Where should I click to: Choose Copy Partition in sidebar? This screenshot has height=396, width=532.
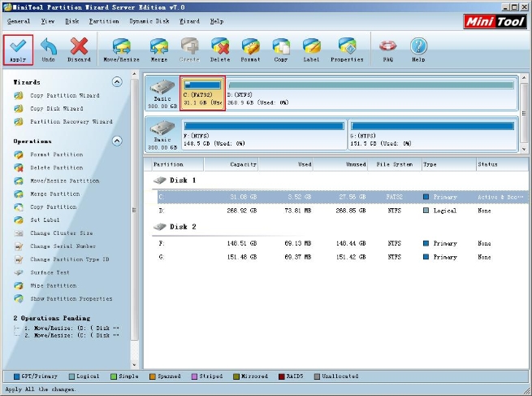pyautogui.click(x=54, y=207)
